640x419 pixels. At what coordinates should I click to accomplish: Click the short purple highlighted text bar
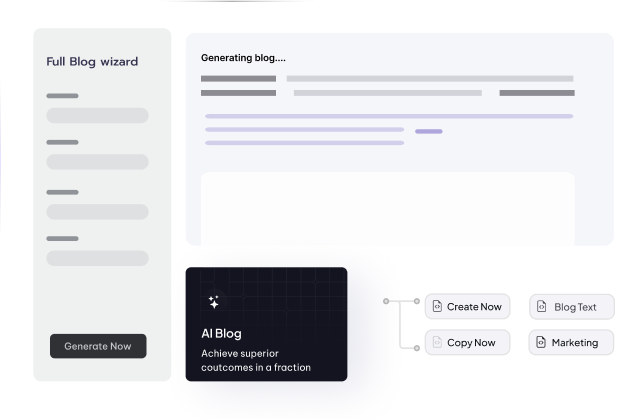pyautogui.click(x=428, y=131)
